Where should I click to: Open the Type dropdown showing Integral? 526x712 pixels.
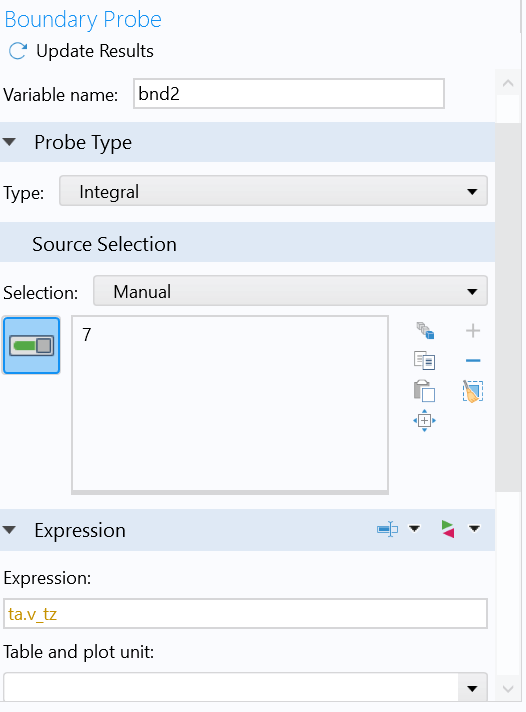[x=273, y=191]
